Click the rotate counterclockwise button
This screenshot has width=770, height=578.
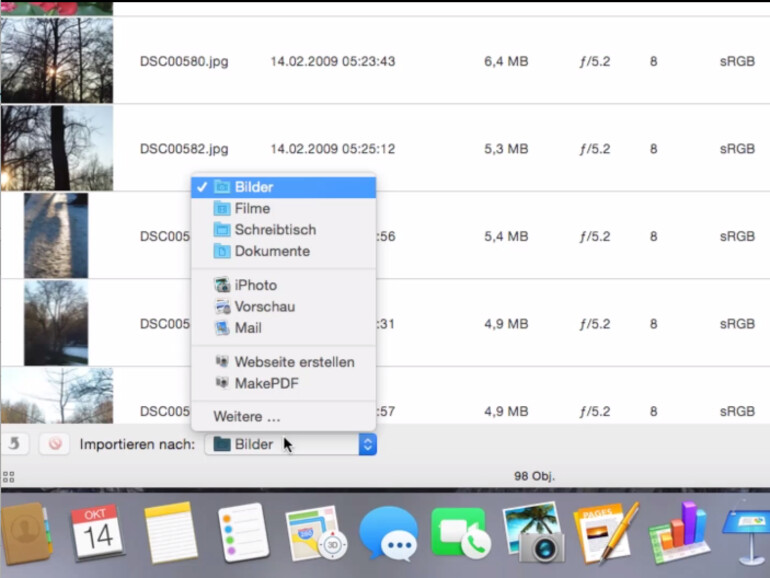14,444
